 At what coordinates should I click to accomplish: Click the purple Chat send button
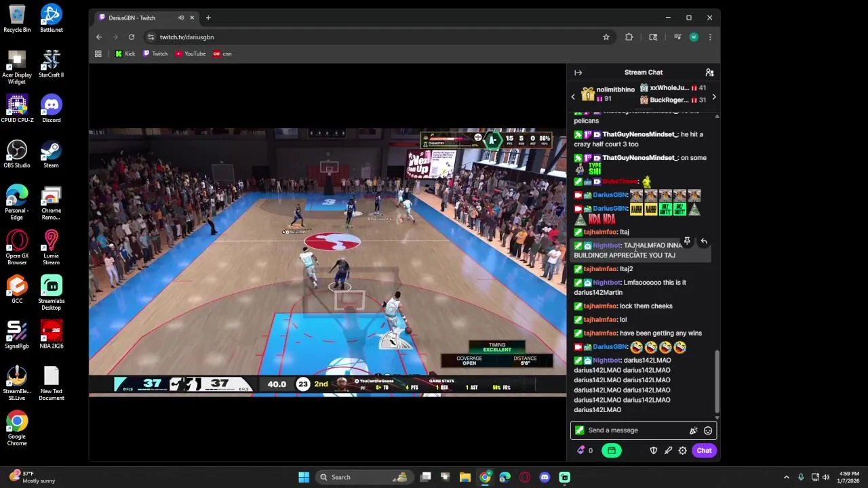pyautogui.click(x=704, y=451)
